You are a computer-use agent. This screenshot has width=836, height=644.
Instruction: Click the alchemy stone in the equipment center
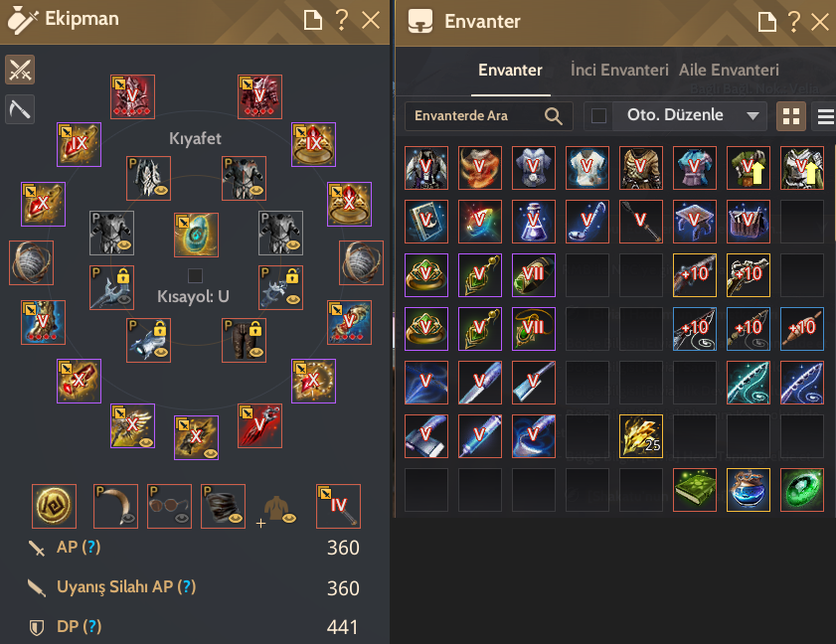point(196,235)
